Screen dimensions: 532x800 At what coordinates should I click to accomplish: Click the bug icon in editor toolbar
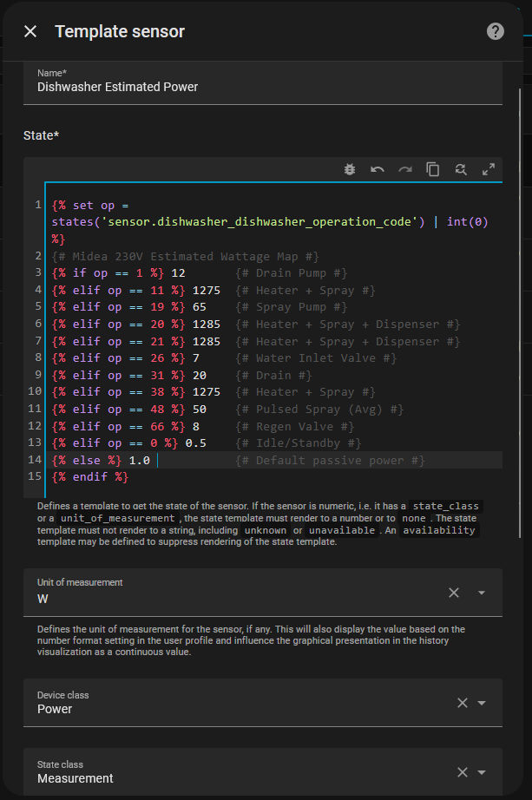point(349,170)
